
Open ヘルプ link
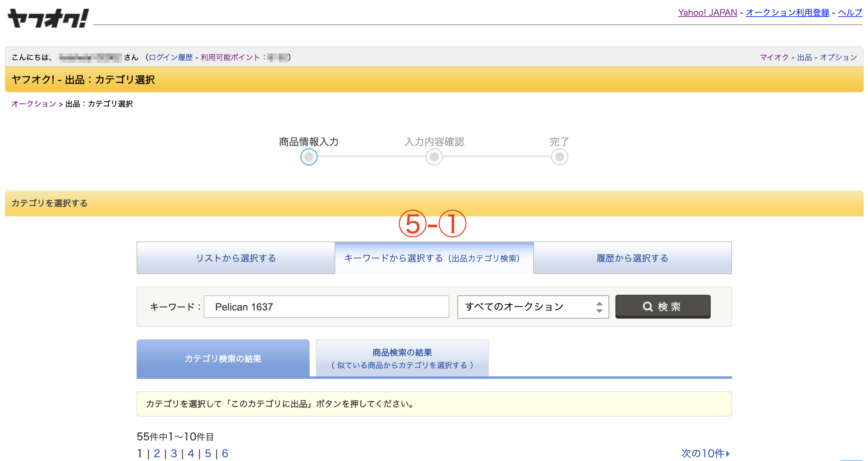[850, 13]
